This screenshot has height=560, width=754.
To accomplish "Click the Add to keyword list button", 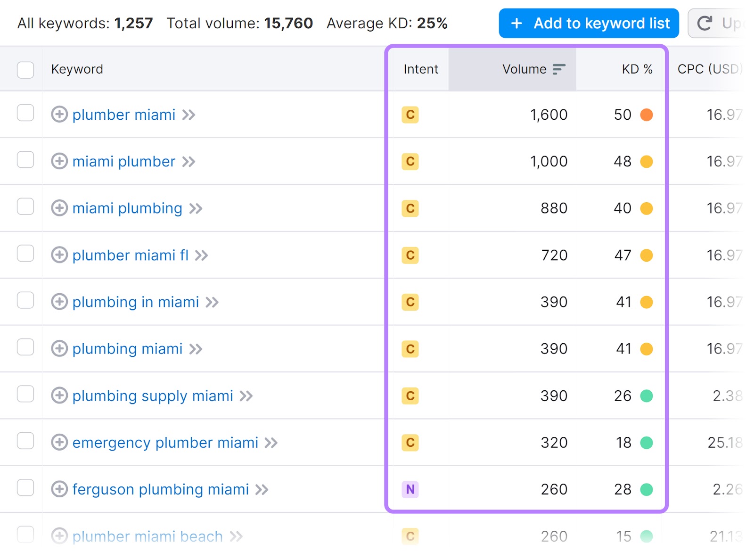I will [x=588, y=23].
